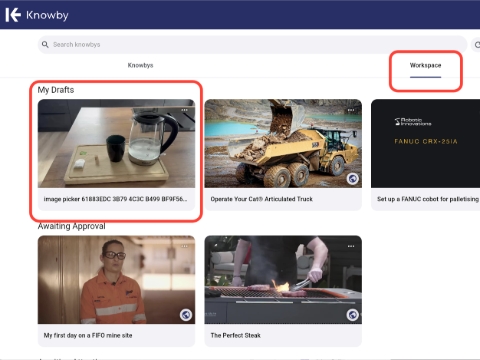Click the 'Awaiting Approval' section heading
The image size is (480, 360).
coord(71,226)
